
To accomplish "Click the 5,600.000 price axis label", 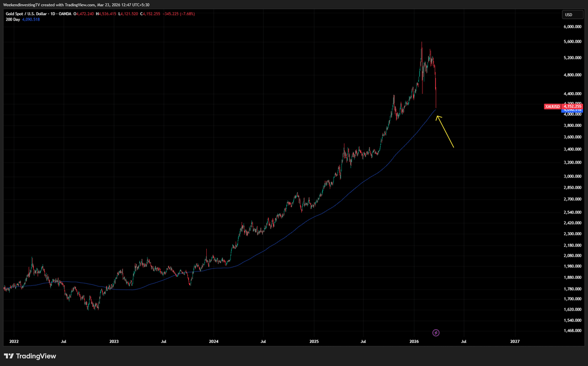I will [x=572, y=42].
